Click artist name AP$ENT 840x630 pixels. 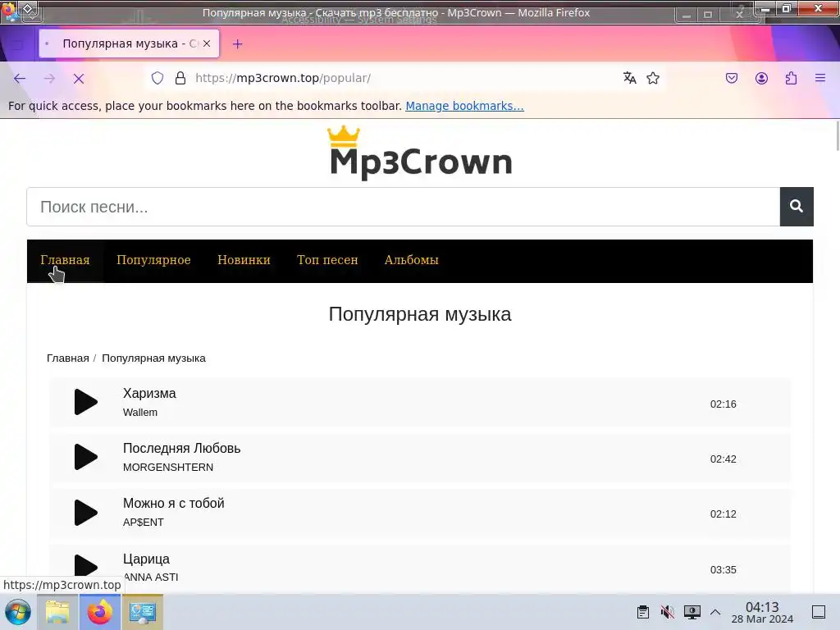point(143,523)
